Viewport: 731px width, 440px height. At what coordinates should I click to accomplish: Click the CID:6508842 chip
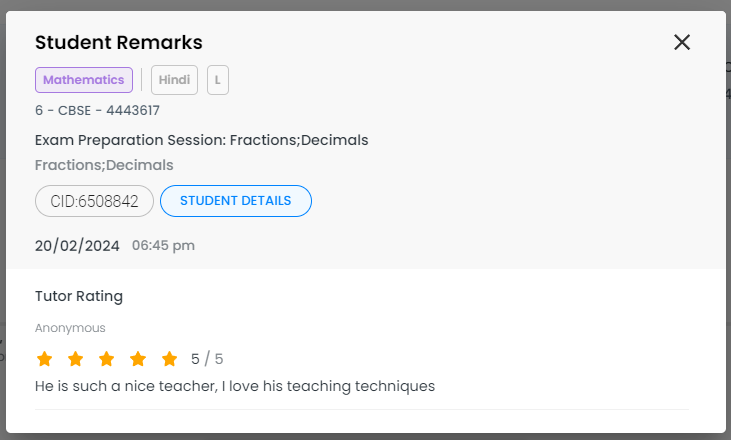click(x=94, y=201)
